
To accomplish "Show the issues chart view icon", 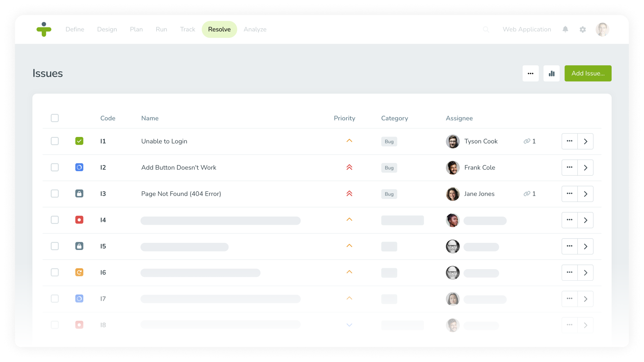I will [x=551, y=73].
